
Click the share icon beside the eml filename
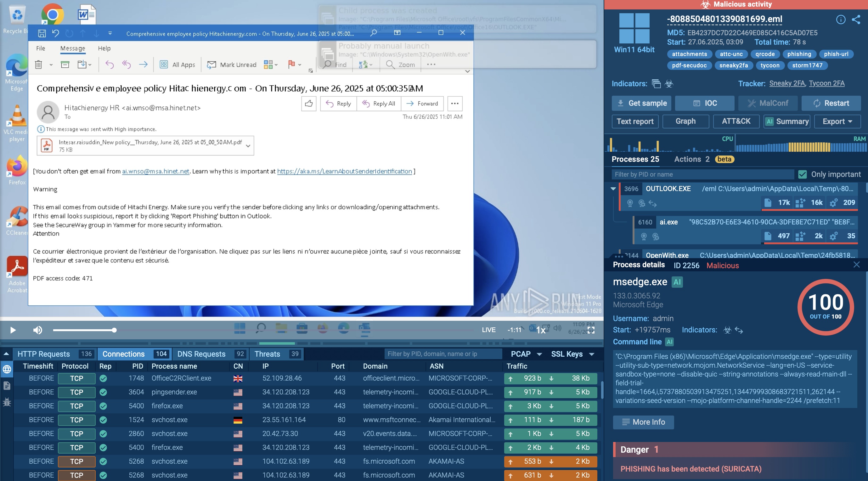[x=856, y=20]
